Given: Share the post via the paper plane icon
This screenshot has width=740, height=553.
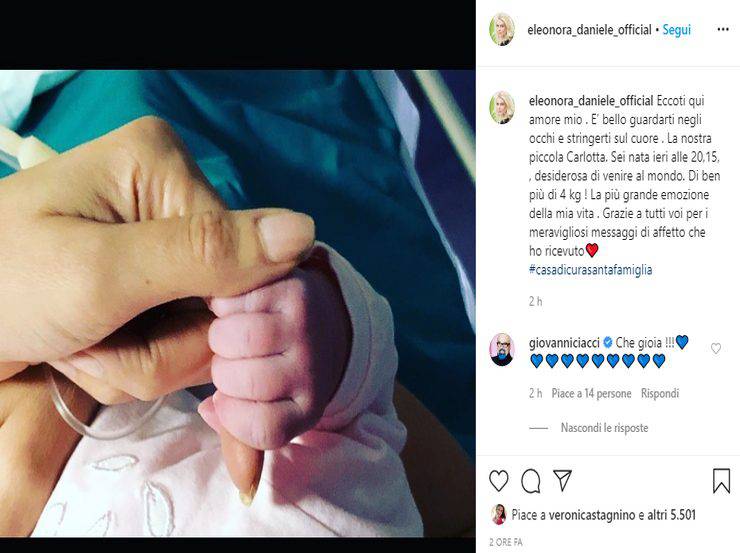Looking at the screenshot, I should [562, 480].
